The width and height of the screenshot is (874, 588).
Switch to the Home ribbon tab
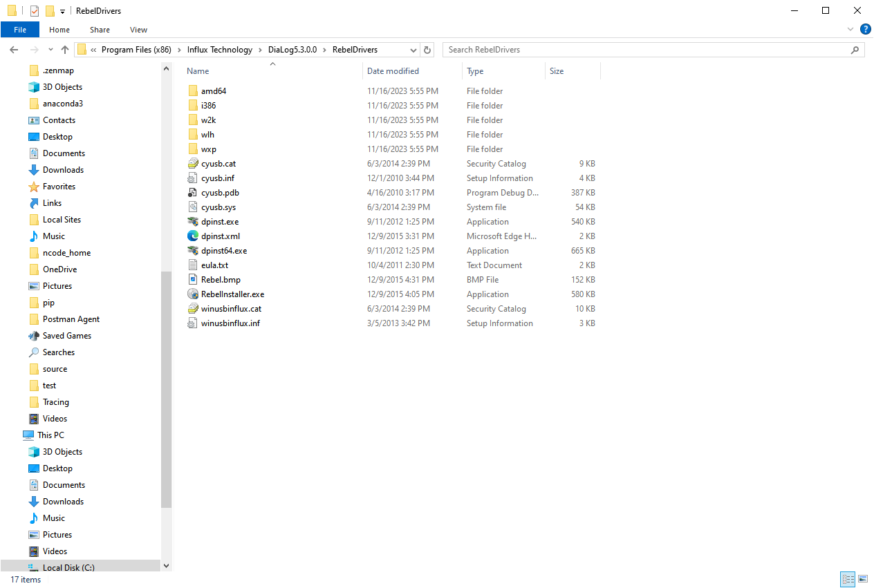click(x=59, y=30)
